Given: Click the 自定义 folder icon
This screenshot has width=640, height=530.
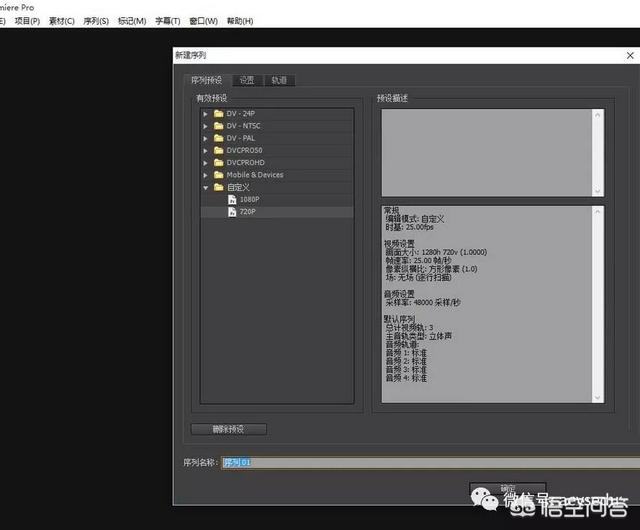Looking at the screenshot, I should click(219, 187).
